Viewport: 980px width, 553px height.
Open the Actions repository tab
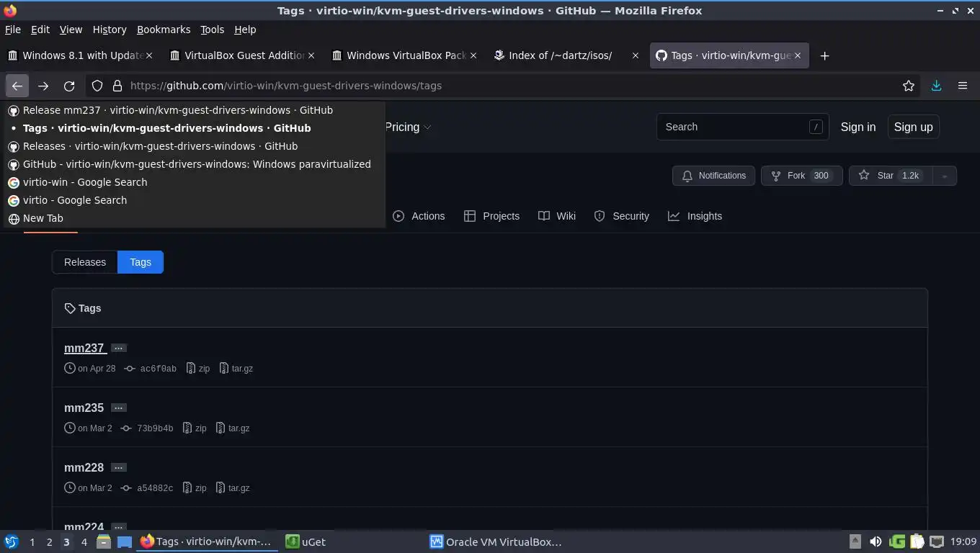(419, 216)
